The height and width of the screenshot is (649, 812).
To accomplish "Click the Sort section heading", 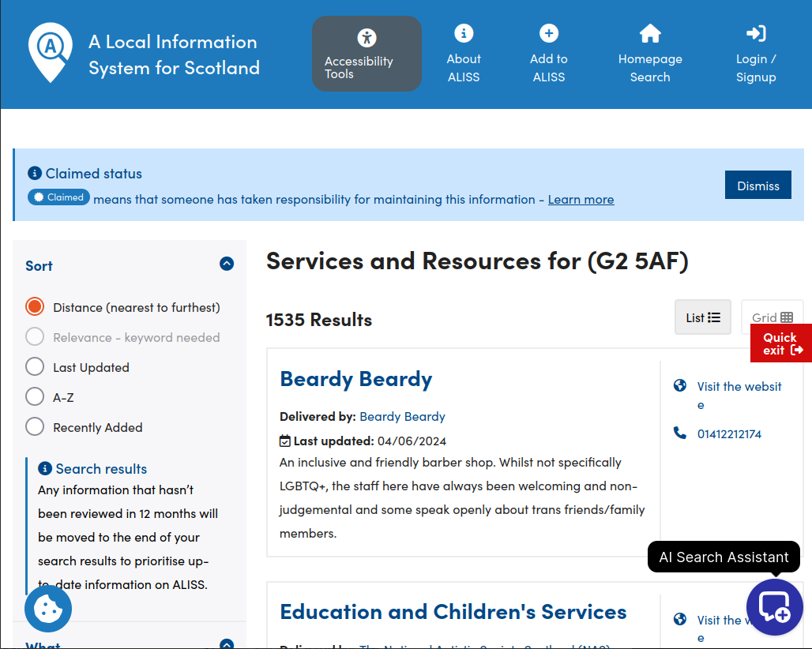I will click(x=39, y=266).
